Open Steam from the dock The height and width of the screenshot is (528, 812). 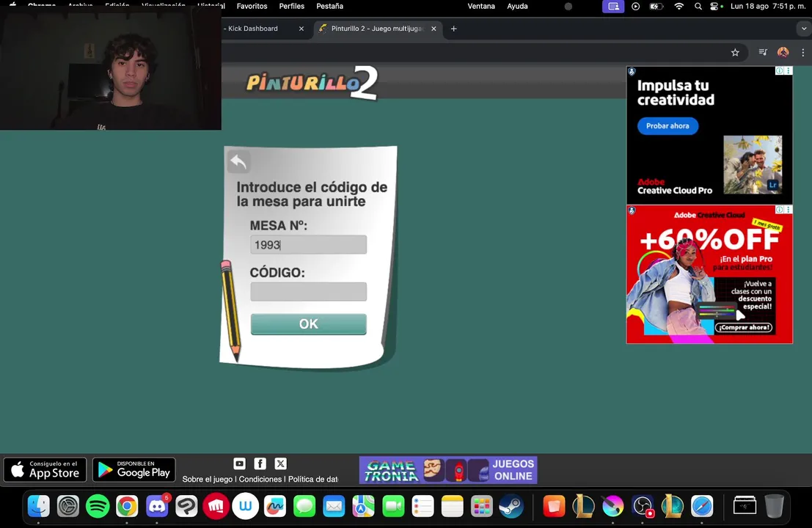pos(511,506)
